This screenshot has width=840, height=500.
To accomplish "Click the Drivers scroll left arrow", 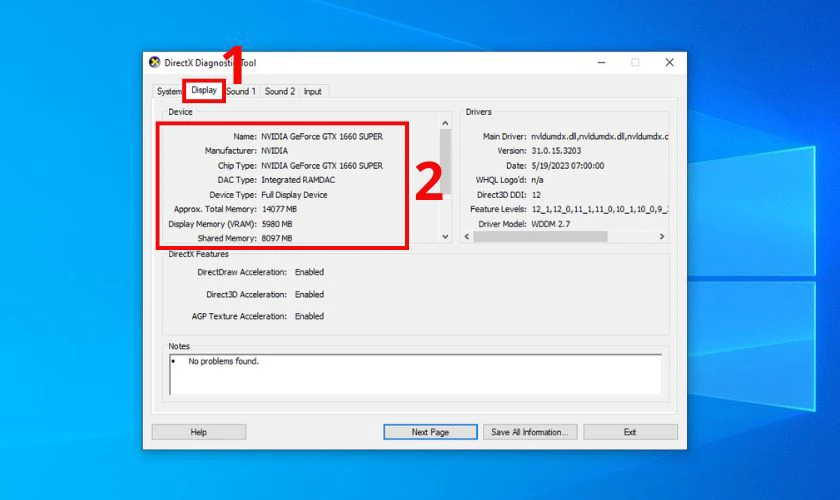I will click(x=467, y=236).
